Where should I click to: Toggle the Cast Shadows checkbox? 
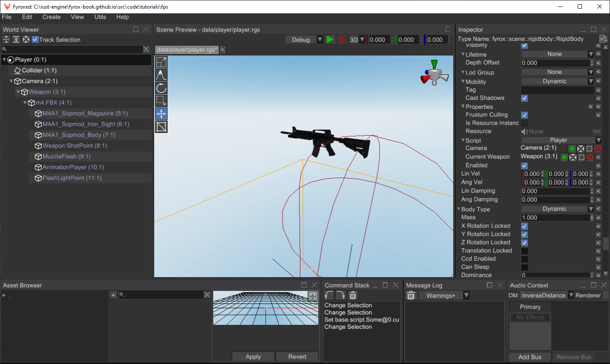tap(524, 98)
